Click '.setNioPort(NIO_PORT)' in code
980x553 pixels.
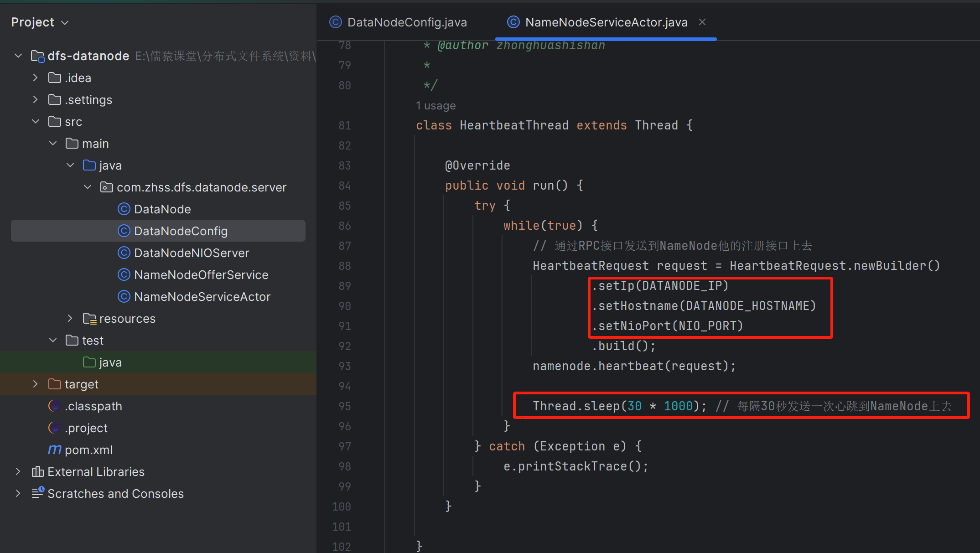click(x=667, y=326)
